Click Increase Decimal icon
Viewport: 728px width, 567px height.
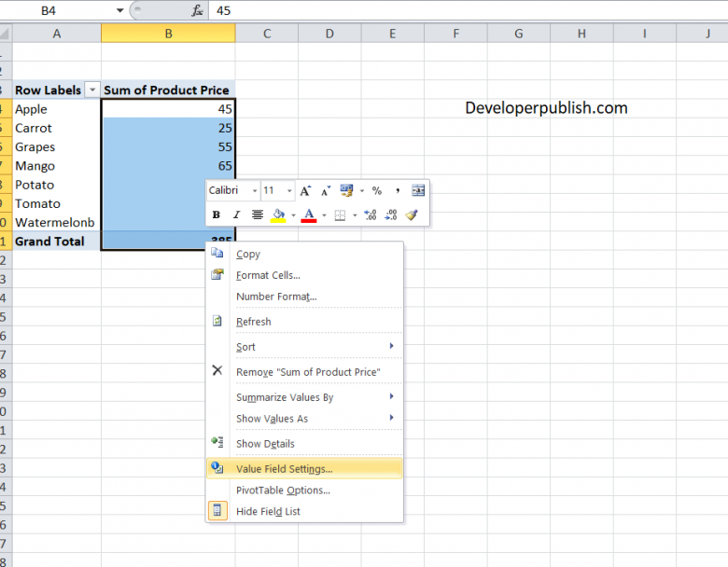tap(371, 214)
